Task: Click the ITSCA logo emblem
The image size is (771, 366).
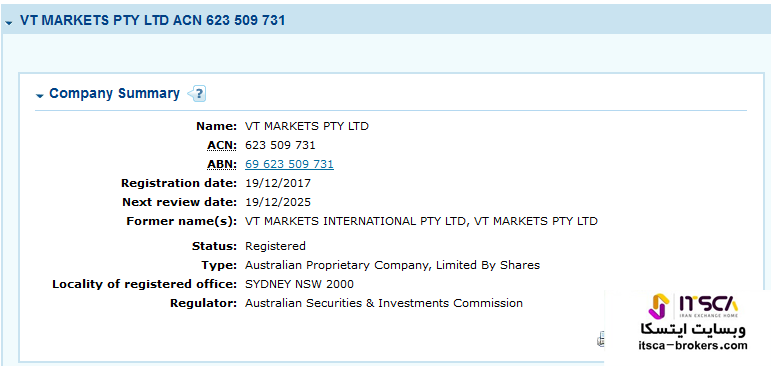Action: click(659, 306)
